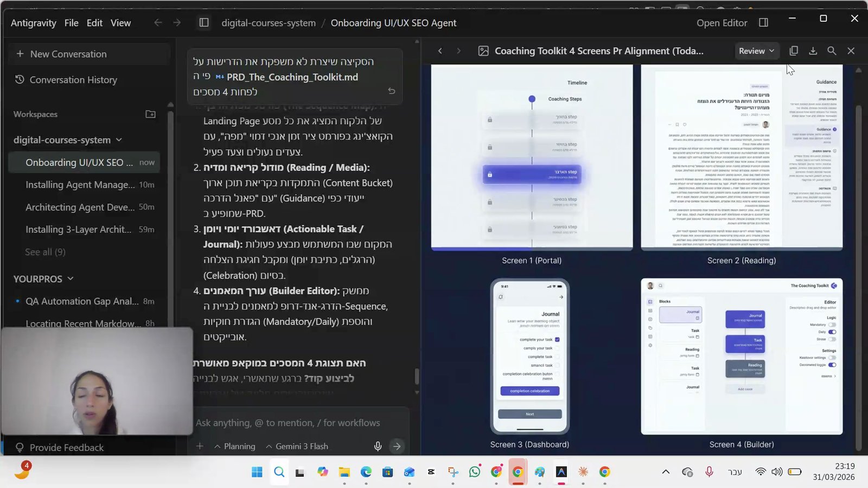Image resolution: width=868 pixels, height=488 pixels.
Task: Click the See all (9) link
Action: pyautogui.click(x=45, y=252)
